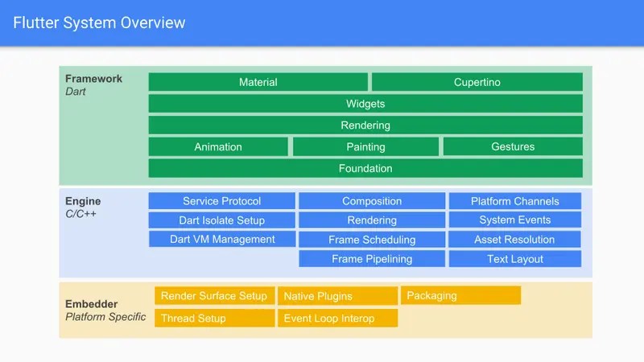This screenshot has width=644, height=362.
Task: Click the Animation block
Action: [218, 147]
